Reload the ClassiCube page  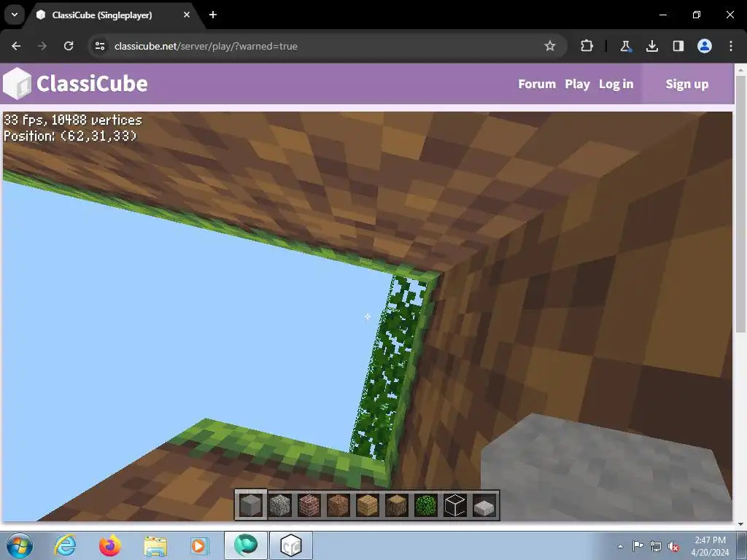tap(69, 46)
